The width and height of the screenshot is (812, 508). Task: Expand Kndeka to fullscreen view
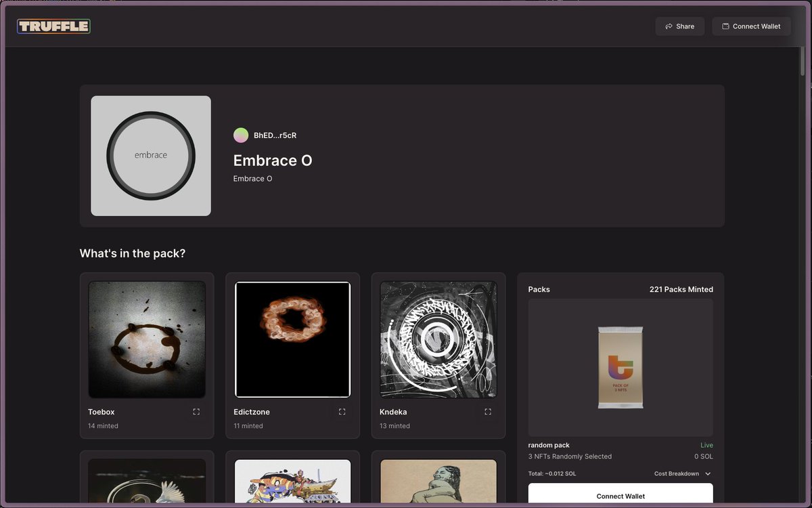[x=488, y=412]
